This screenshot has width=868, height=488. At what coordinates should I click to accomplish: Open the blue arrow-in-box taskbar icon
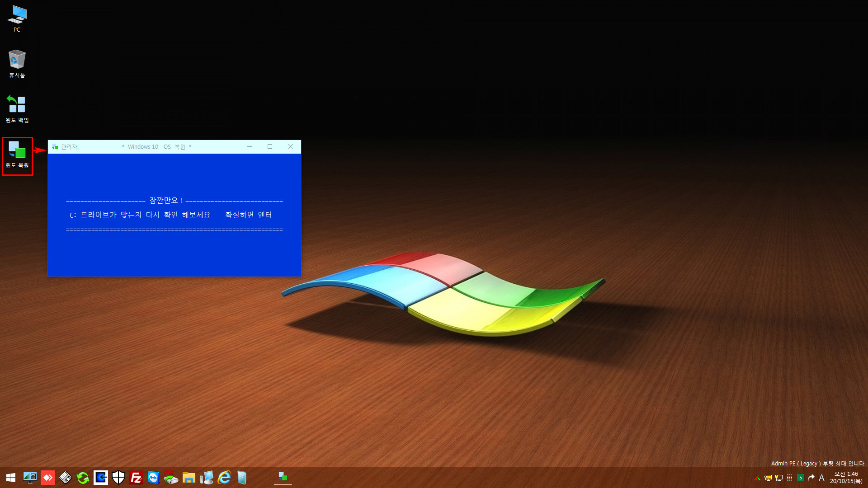(101, 478)
